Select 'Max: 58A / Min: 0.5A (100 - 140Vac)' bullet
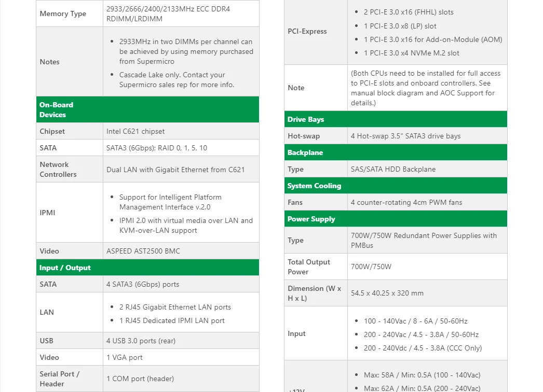Screen dimensions: 543x392 pos(422,375)
